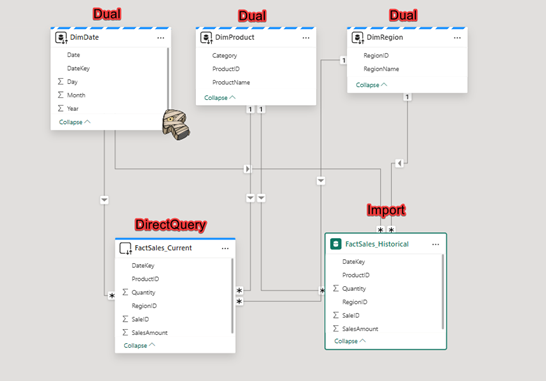
Task: Click the DimRegion dual storage table icon
Action: click(x=358, y=38)
